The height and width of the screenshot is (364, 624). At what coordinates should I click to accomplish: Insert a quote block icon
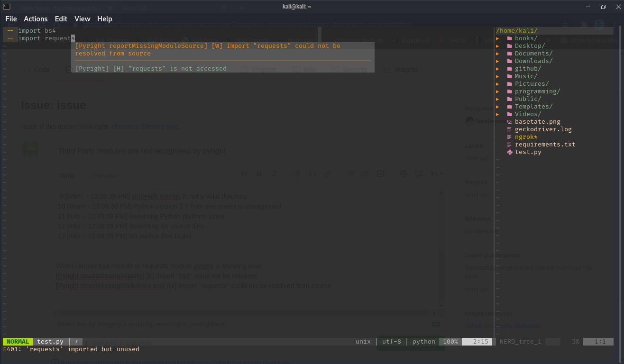[x=297, y=173]
